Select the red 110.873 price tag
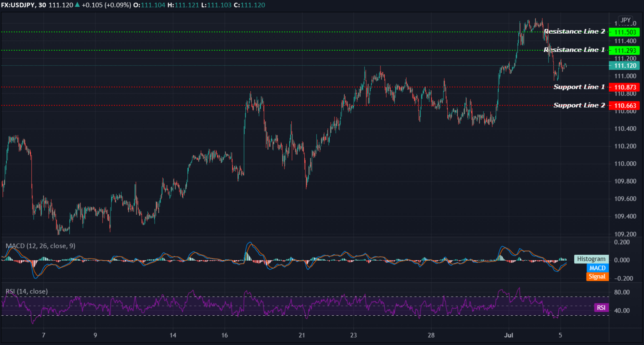 625,87
